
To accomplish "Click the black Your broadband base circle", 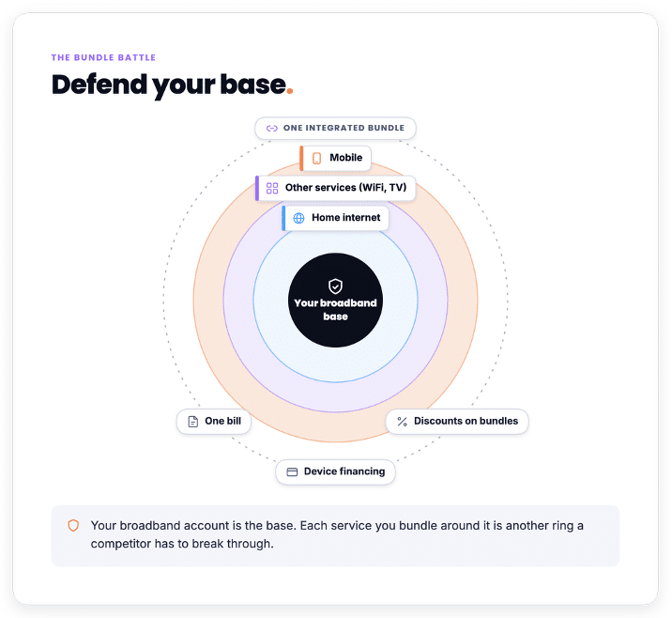I will 336,301.
